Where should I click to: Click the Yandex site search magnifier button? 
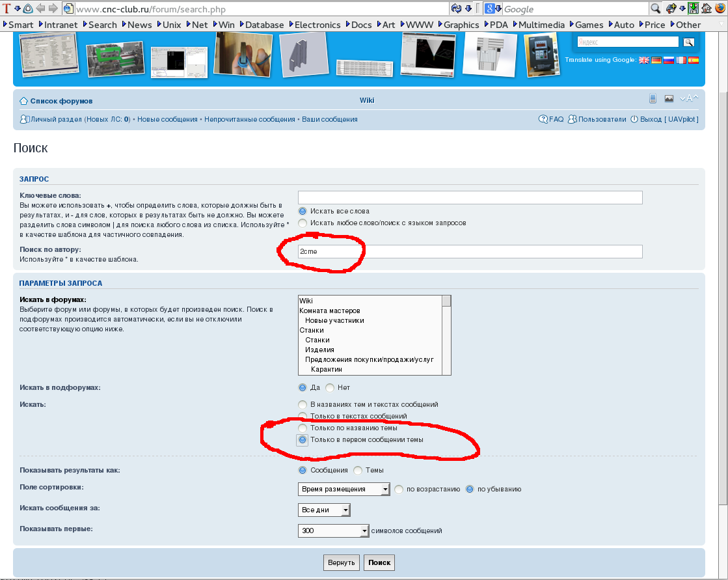pos(688,42)
